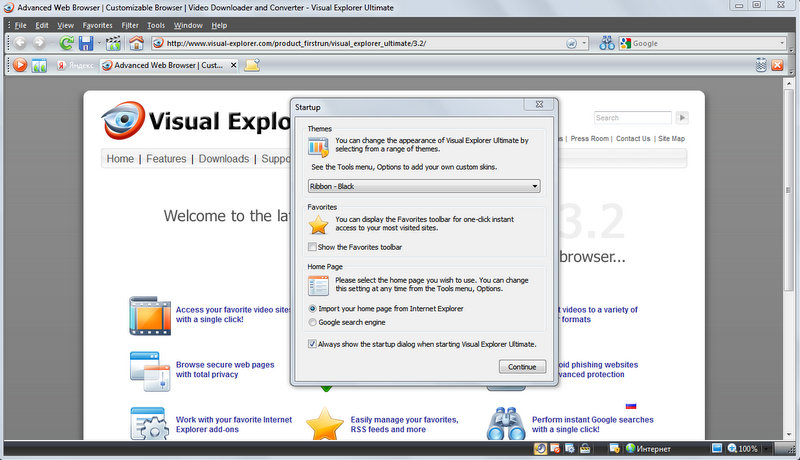Open the Favorites menu
This screenshot has height=460, width=800.
pyautogui.click(x=97, y=25)
